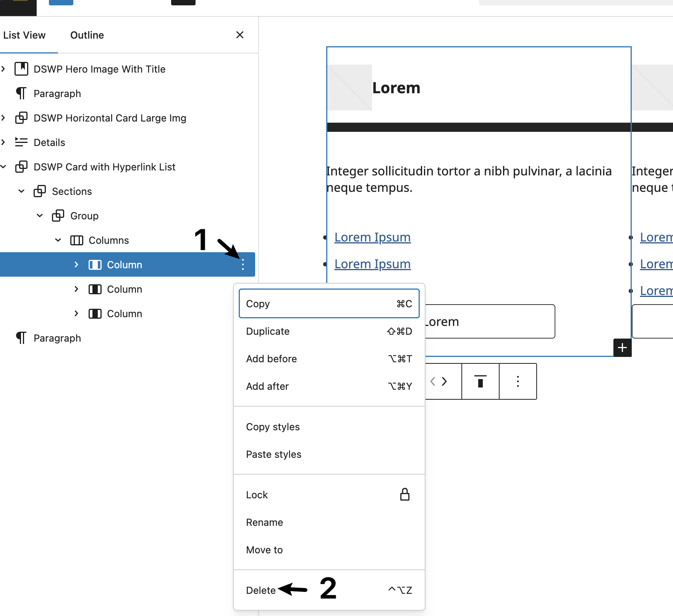Choose Delete from the context menu
The image size is (673, 616).
329,590
